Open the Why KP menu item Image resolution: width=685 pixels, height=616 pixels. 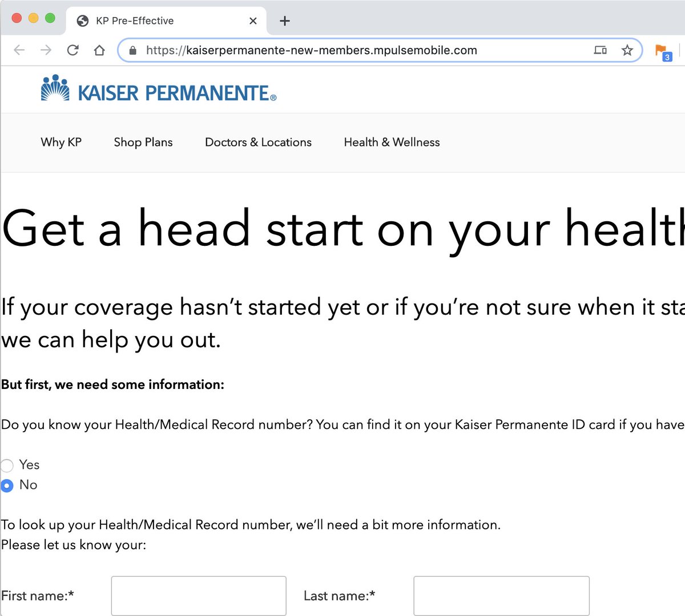pos(61,143)
